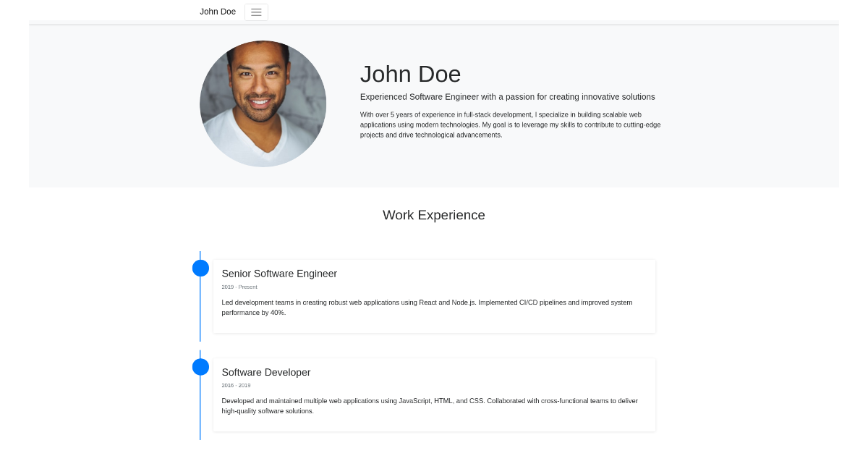Expand the collapsed navbar menu toggler
This screenshot has height=456, width=868.
(x=256, y=12)
